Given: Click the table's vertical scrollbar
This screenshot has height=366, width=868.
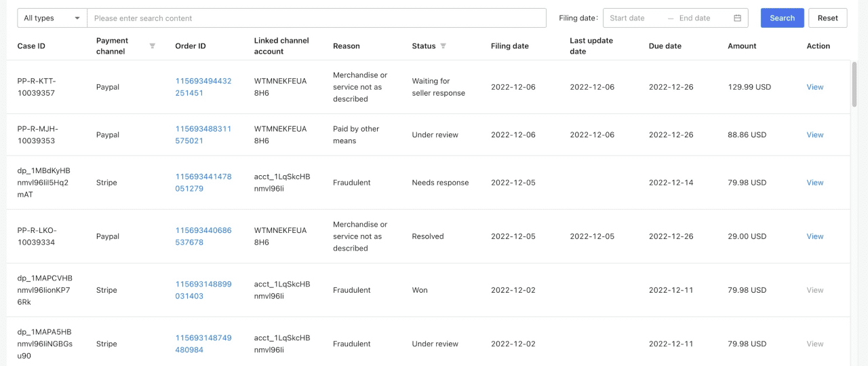Looking at the screenshot, I should point(854,84).
